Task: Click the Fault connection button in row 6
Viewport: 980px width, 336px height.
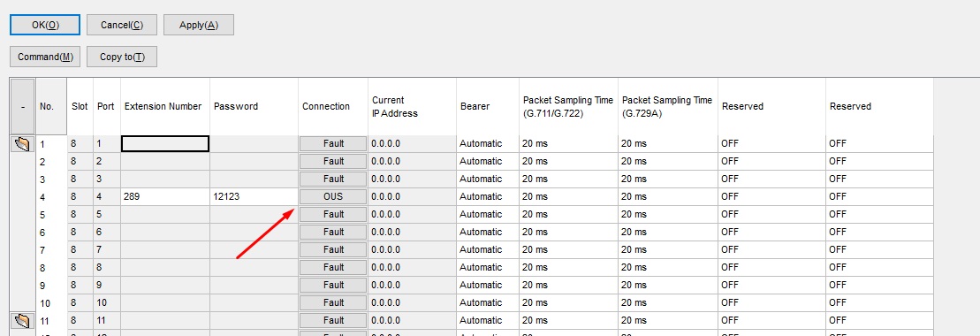Action: pyautogui.click(x=333, y=233)
